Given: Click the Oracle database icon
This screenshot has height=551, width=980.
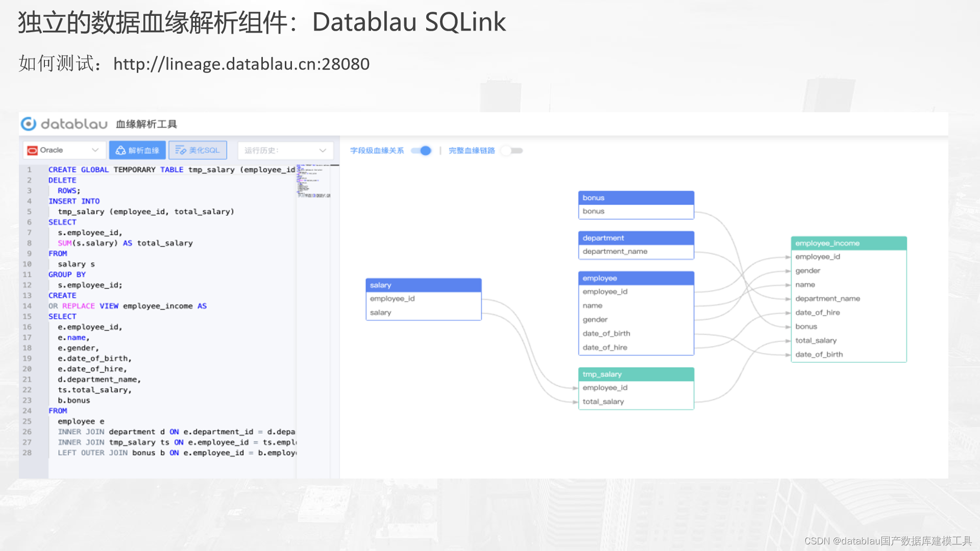Looking at the screenshot, I should point(32,150).
